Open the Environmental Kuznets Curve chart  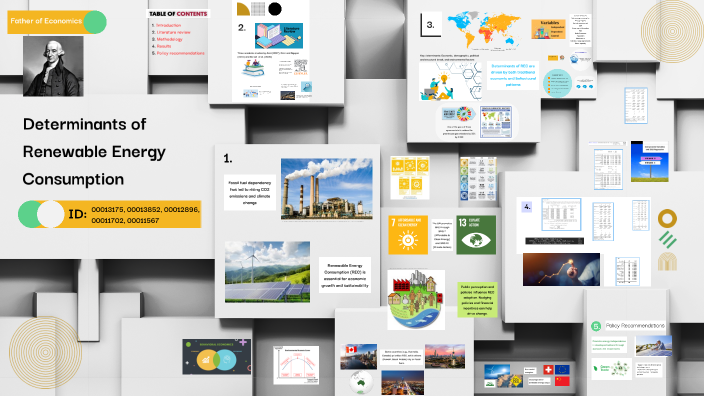pyautogui.click(x=296, y=365)
